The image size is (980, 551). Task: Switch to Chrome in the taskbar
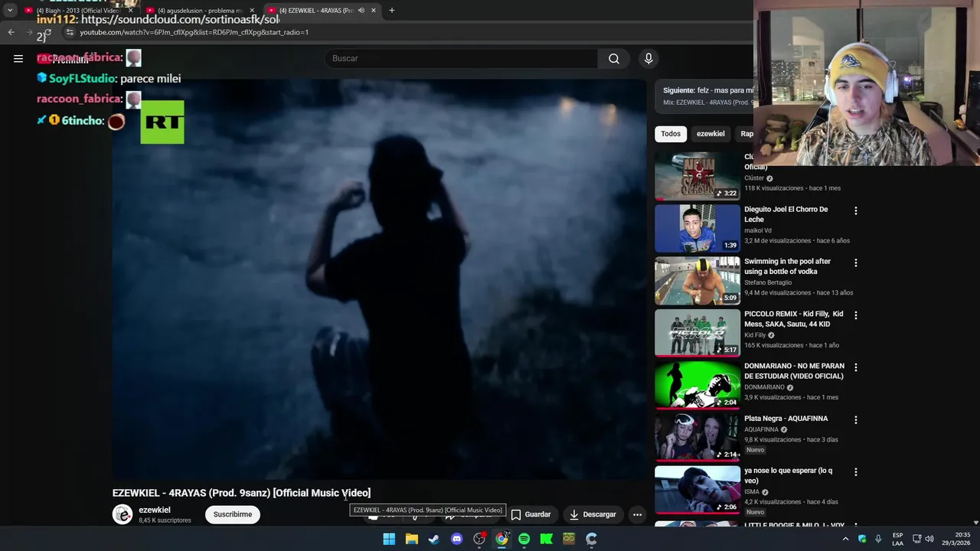pyautogui.click(x=501, y=539)
